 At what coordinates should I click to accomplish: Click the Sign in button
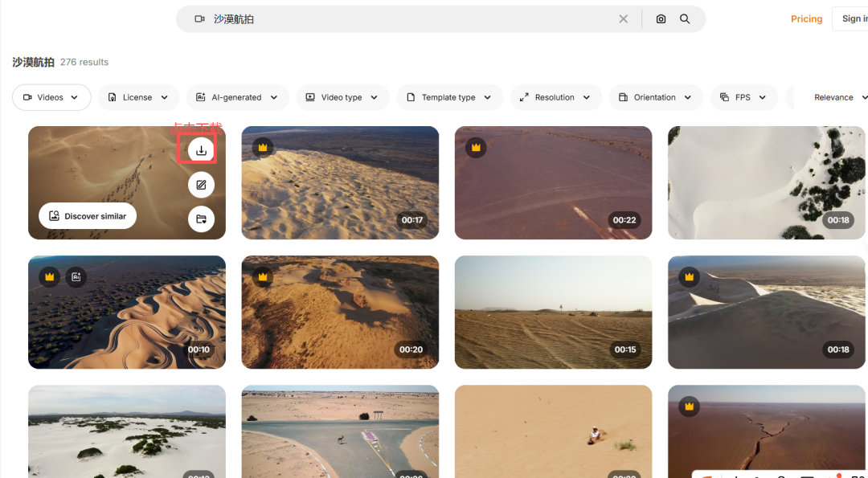coord(854,18)
